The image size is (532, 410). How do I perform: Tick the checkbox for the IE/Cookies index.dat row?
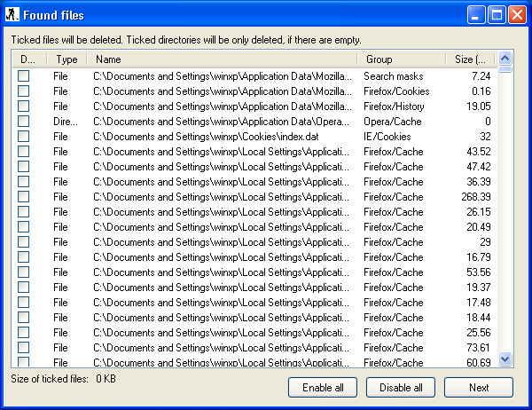24,136
